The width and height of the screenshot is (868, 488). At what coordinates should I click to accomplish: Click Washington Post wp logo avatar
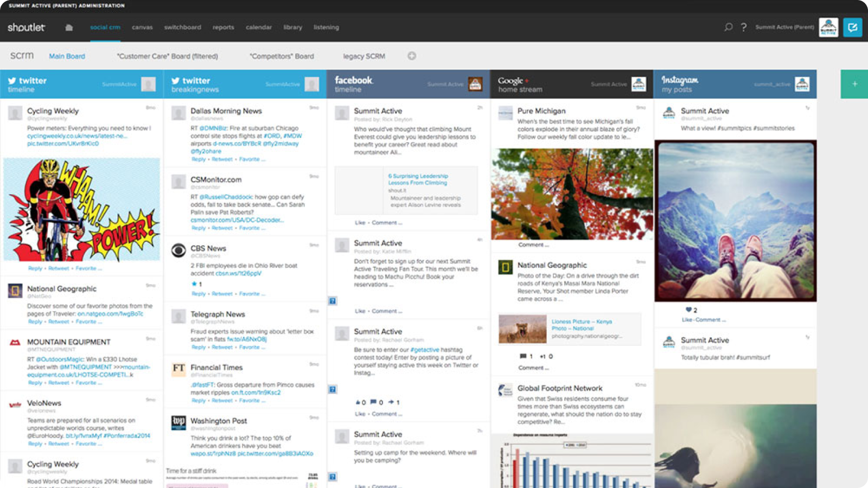click(178, 422)
